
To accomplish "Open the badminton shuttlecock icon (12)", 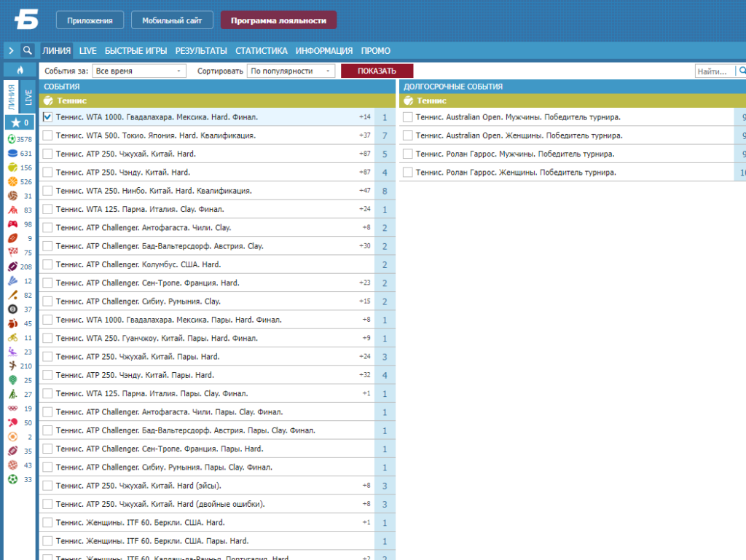I will coord(12,281).
